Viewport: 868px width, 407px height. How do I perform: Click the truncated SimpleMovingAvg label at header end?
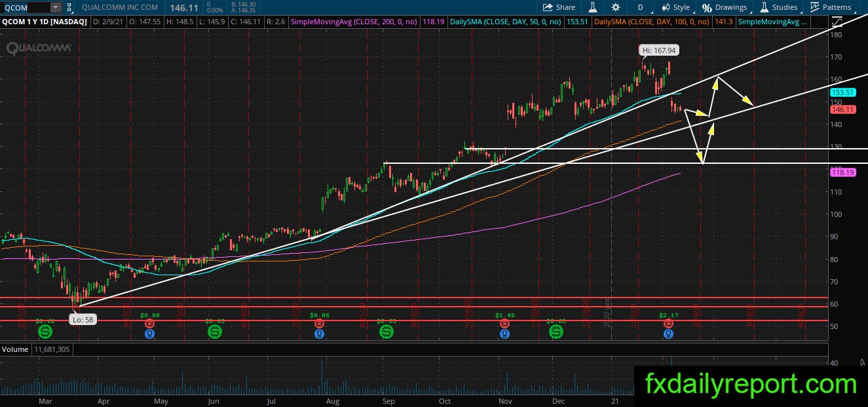click(x=774, y=22)
